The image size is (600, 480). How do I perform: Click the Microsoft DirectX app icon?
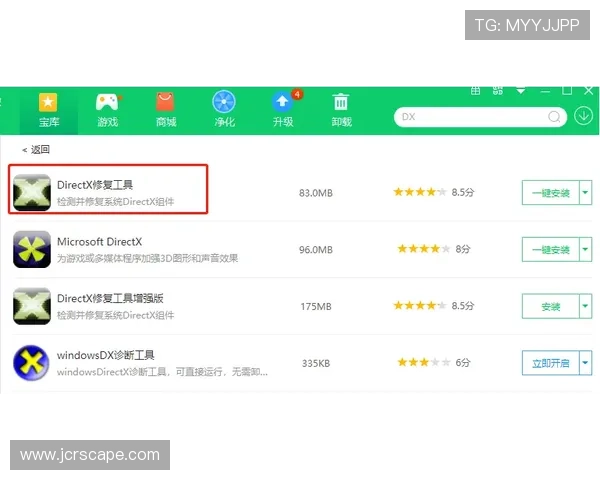32,249
